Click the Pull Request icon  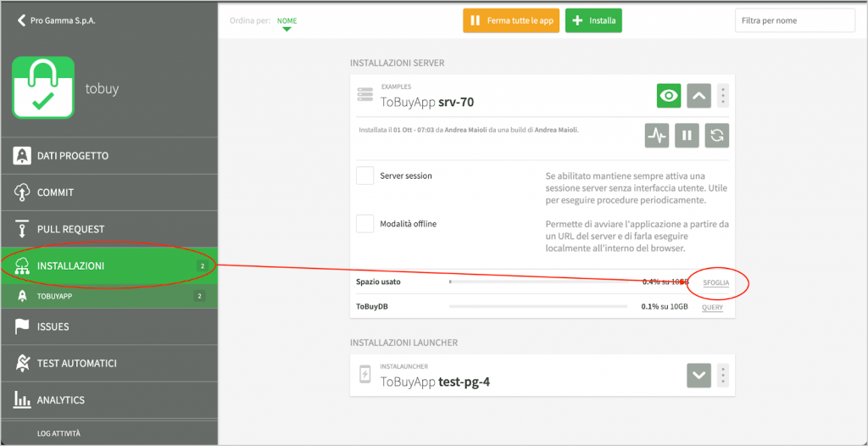point(21,229)
